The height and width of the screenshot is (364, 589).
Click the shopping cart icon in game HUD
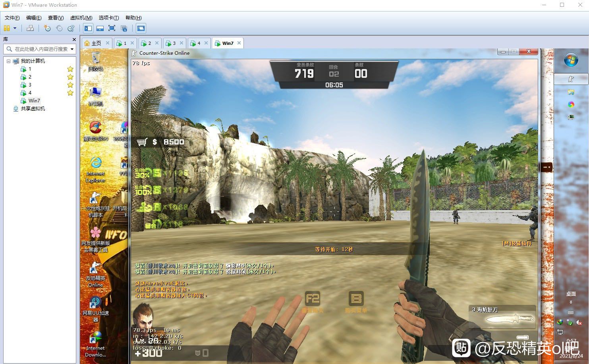142,142
